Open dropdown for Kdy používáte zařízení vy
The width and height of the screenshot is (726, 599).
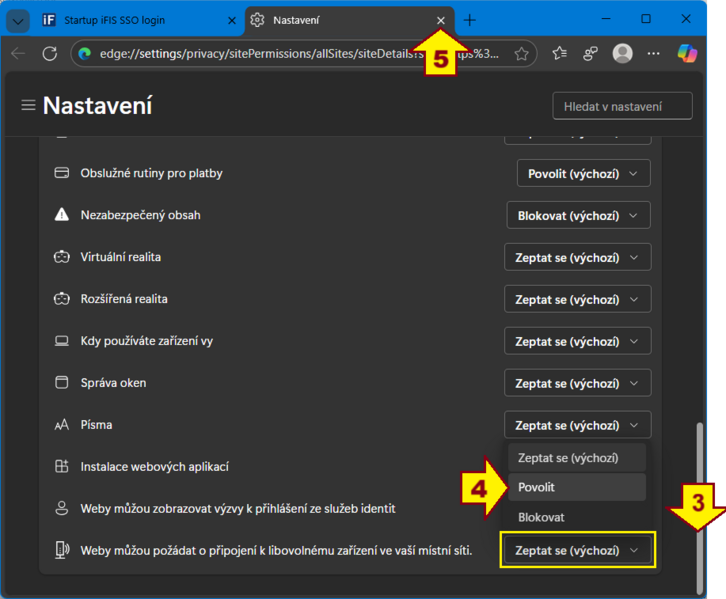pyautogui.click(x=577, y=341)
